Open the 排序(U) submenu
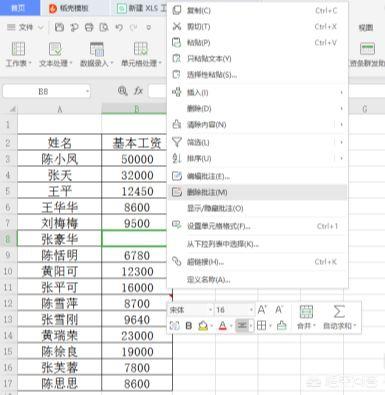 coord(258,158)
